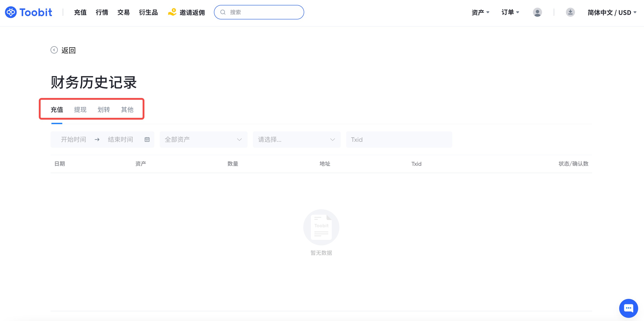Switch to the 提现 tab

[80, 109]
